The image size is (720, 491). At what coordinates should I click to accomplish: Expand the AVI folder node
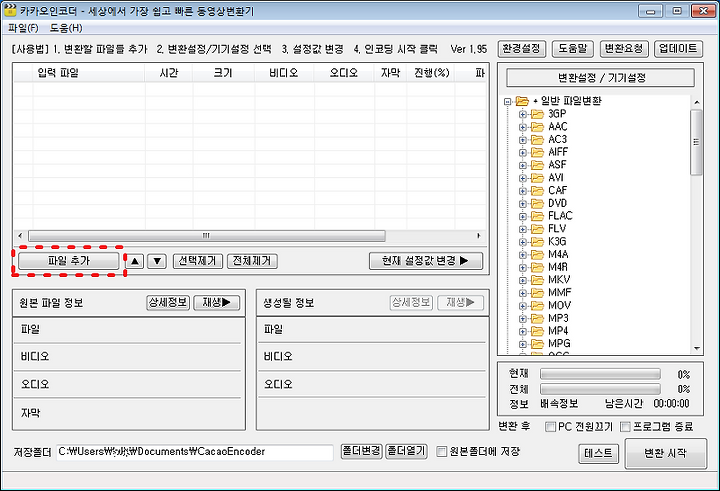tap(523, 178)
